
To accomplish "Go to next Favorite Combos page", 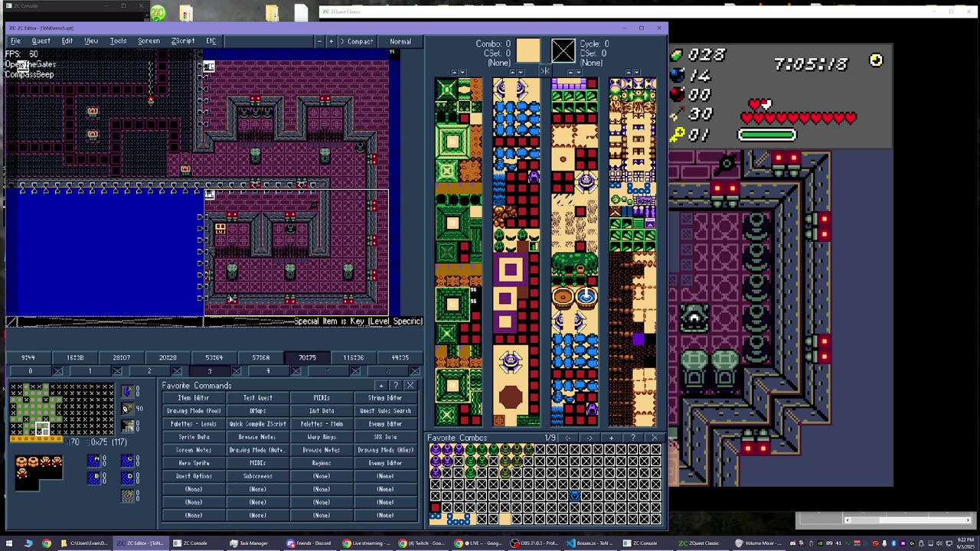I will point(589,438).
